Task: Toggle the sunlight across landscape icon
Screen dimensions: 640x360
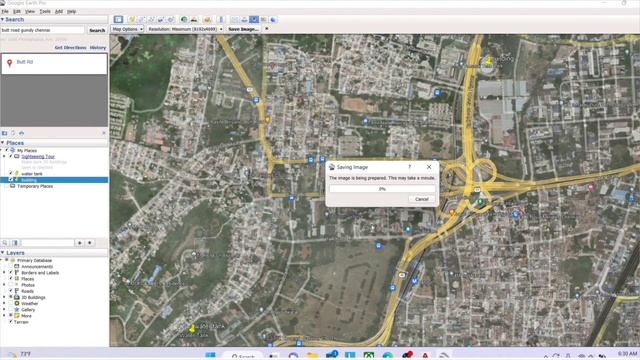Action: [194, 19]
